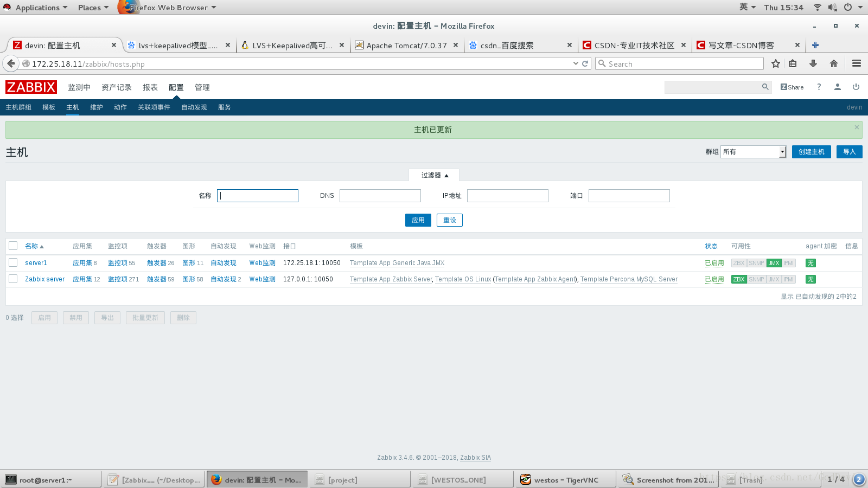
Task: Click the Zabbix search magnifier icon
Action: click(765, 87)
